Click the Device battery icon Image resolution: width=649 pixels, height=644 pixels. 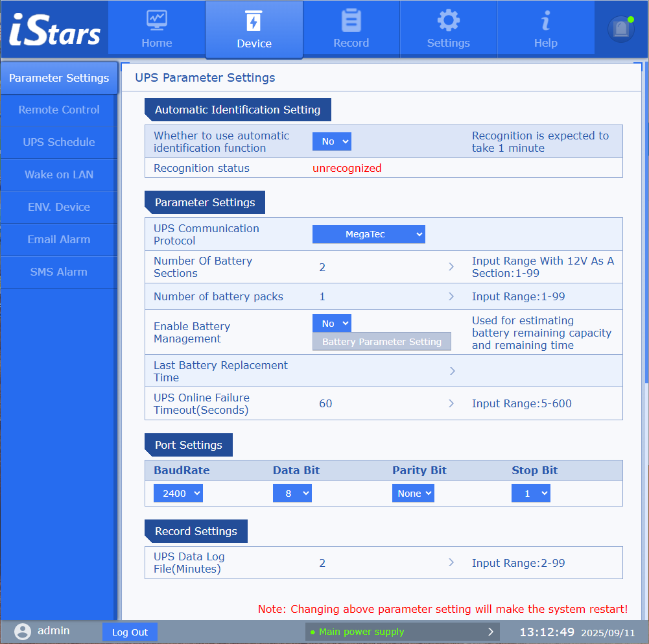click(254, 21)
